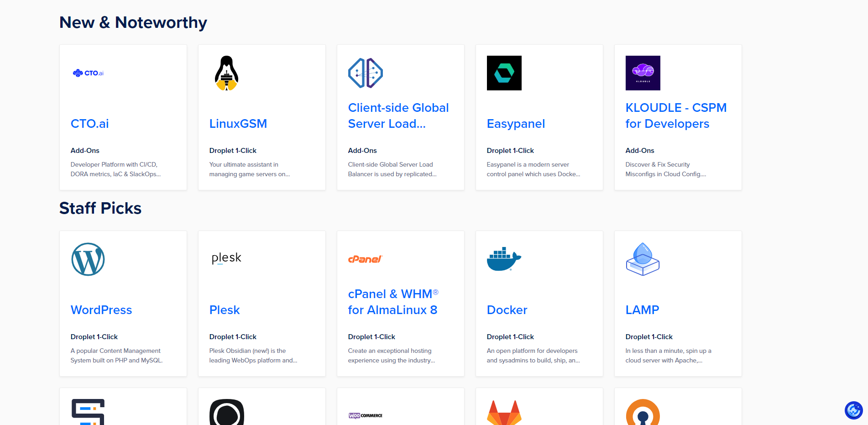Click Droplet 1-Click label on LinuxGSM card
This screenshot has height=425, width=868.
(x=233, y=151)
